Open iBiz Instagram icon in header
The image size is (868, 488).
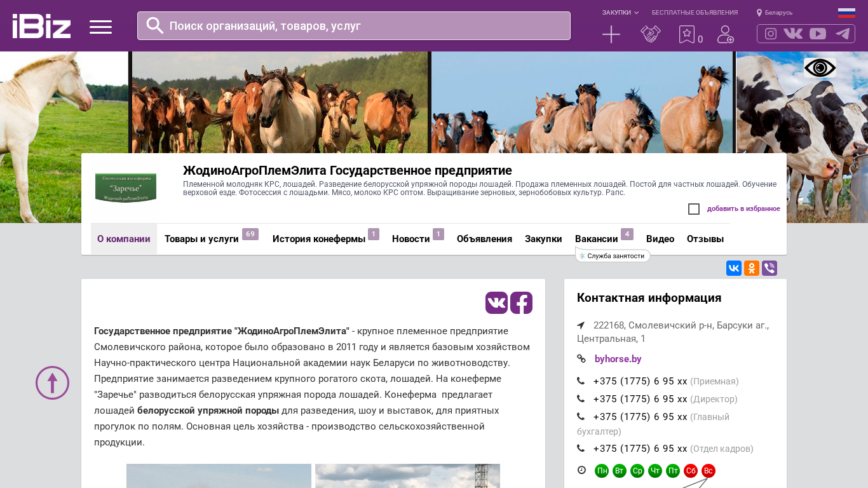(771, 34)
